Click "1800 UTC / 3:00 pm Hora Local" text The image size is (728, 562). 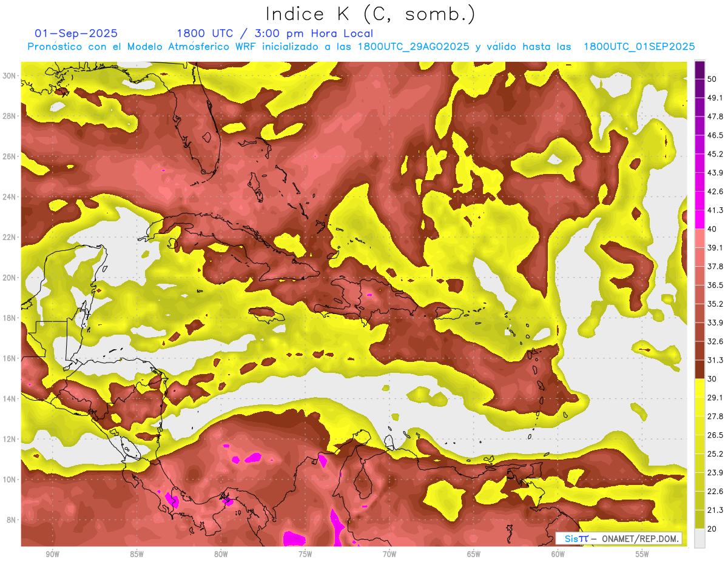pyautogui.click(x=275, y=33)
